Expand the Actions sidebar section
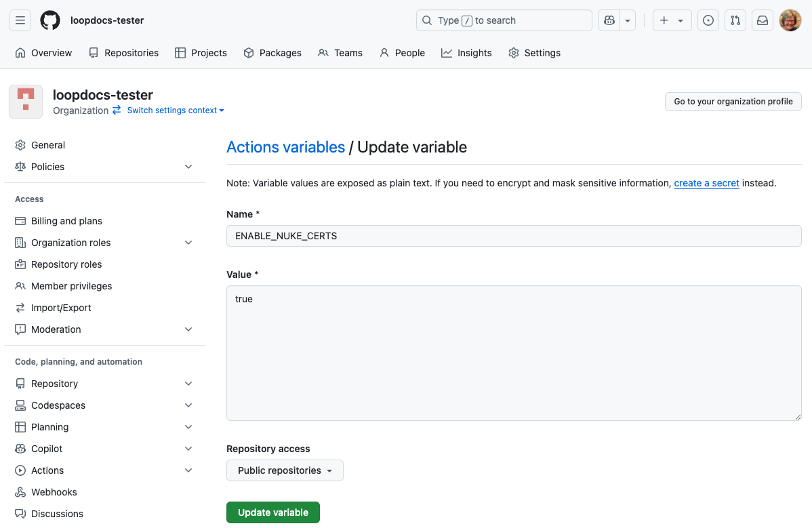The image size is (812, 528). (188, 470)
